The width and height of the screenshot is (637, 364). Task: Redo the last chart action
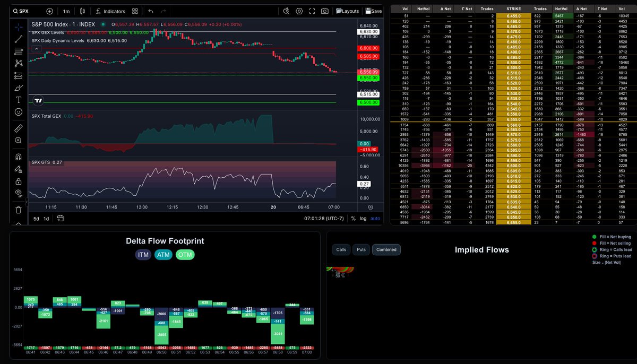coord(163,11)
